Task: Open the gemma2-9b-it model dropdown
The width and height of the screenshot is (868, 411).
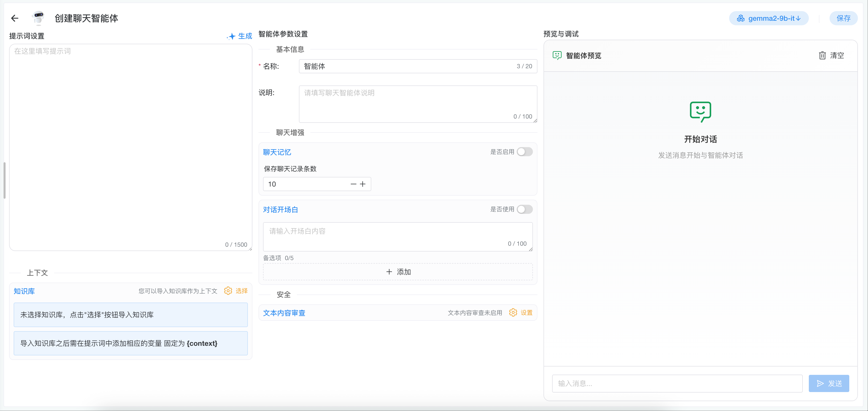Action: tap(769, 18)
